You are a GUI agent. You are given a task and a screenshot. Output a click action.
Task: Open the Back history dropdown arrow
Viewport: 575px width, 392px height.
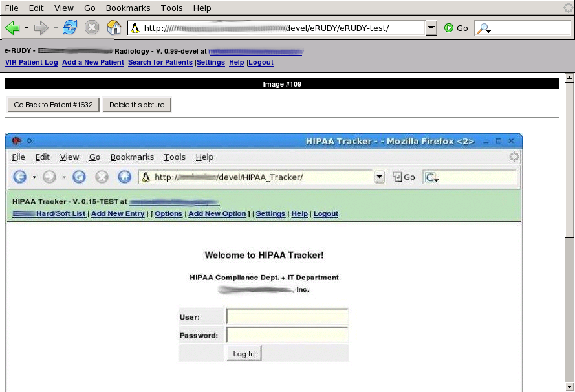coord(27,28)
